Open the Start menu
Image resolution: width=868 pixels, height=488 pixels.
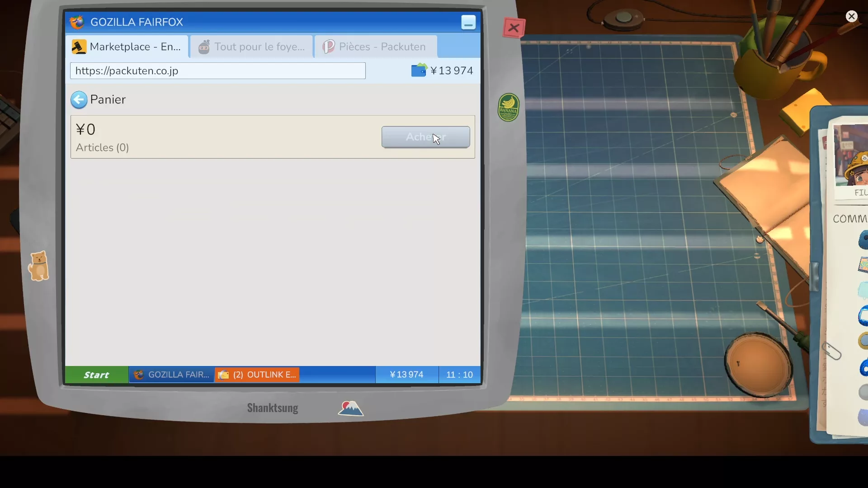coord(97,375)
